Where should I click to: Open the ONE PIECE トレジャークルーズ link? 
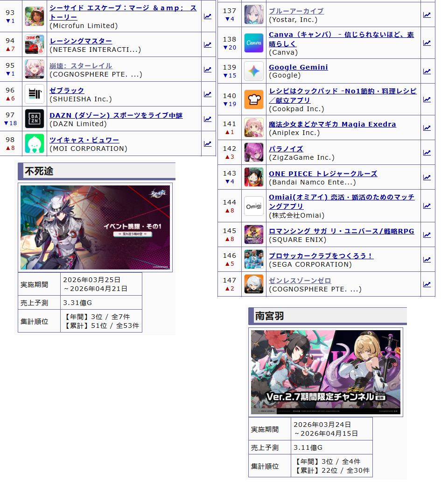coord(323,174)
